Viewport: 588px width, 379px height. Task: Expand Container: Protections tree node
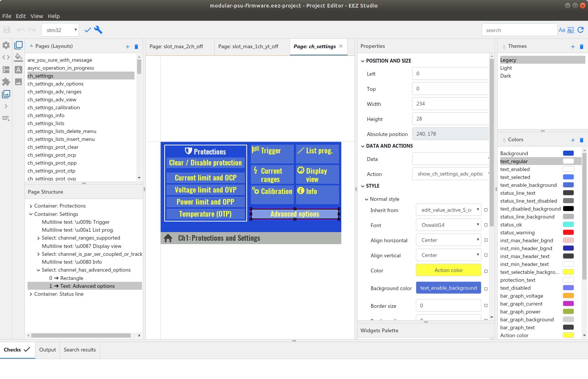(31, 206)
